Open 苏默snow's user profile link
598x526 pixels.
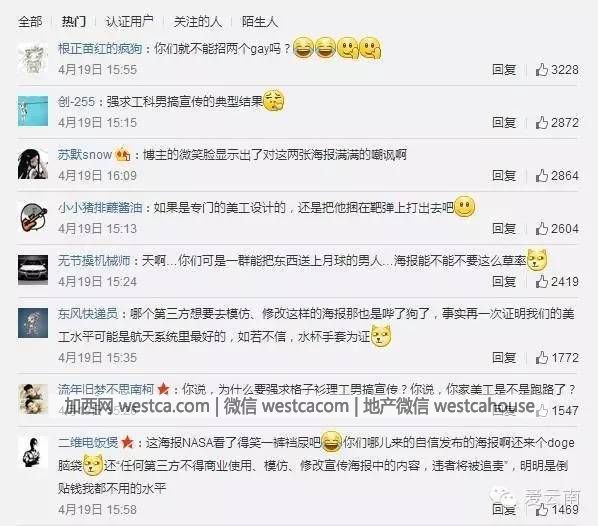[85, 154]
